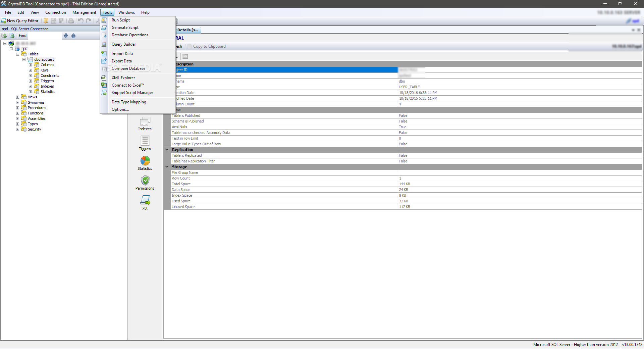Choose Run Script from Tools menu
The image size is (644, 349).
pyautogui.click(x=138, y=20)
